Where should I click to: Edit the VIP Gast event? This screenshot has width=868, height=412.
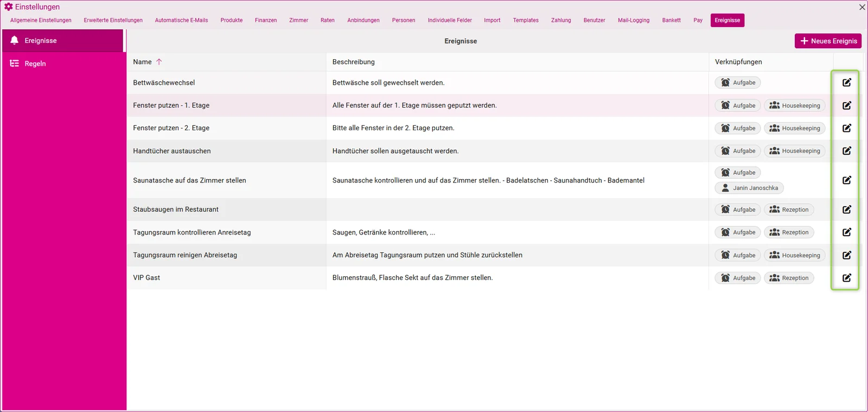[846, 278]
